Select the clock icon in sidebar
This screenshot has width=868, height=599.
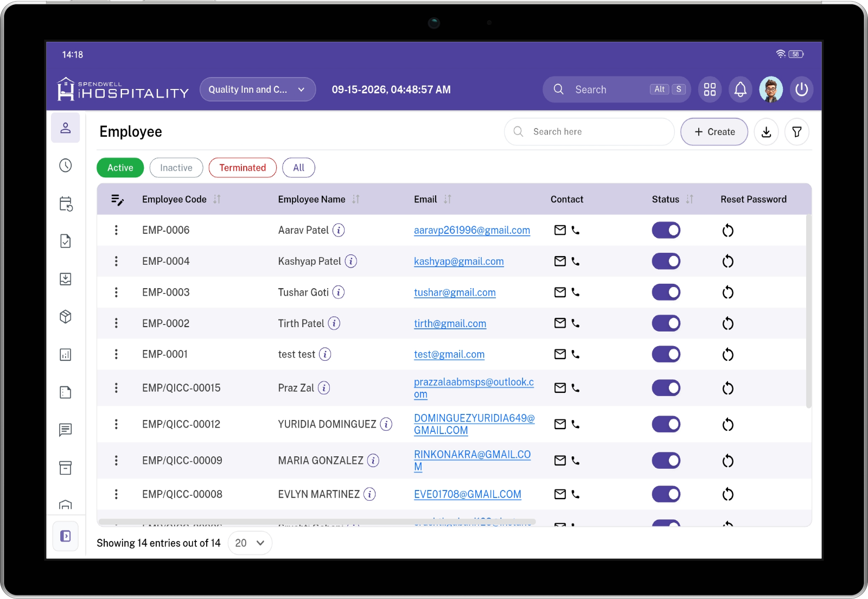(66, 165)
